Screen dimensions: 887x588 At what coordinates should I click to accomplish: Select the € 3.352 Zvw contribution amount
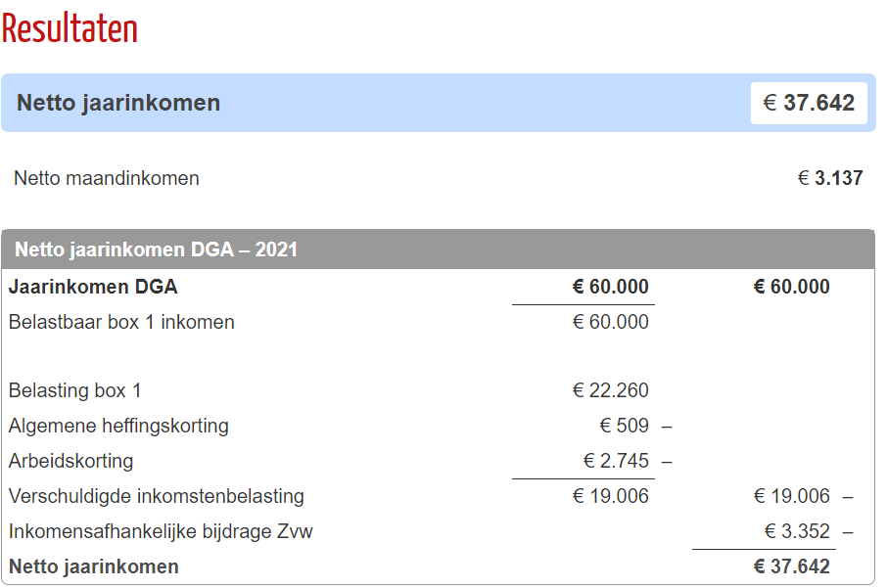pos(797,531)
